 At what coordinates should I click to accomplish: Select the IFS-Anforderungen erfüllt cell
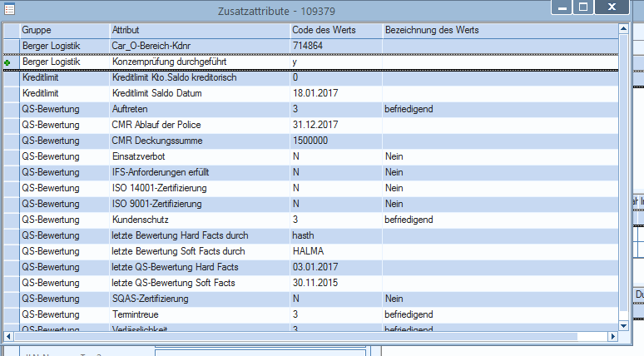point(200,172)
